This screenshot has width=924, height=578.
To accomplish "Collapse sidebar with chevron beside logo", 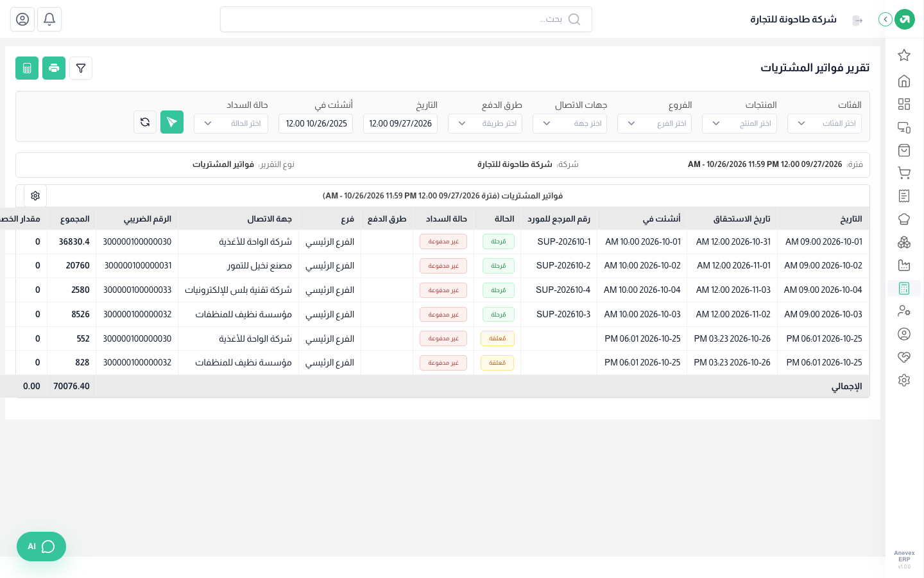I will tap(886, 19).
